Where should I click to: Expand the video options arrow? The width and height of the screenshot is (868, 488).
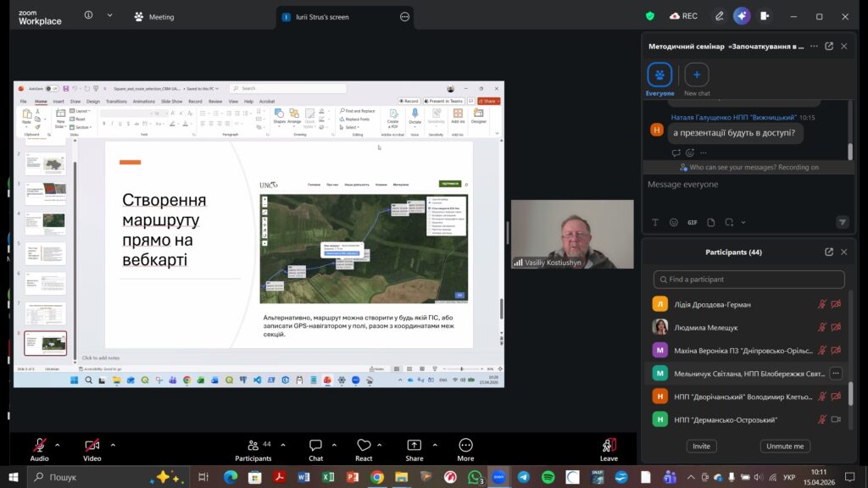click(113, 444)
